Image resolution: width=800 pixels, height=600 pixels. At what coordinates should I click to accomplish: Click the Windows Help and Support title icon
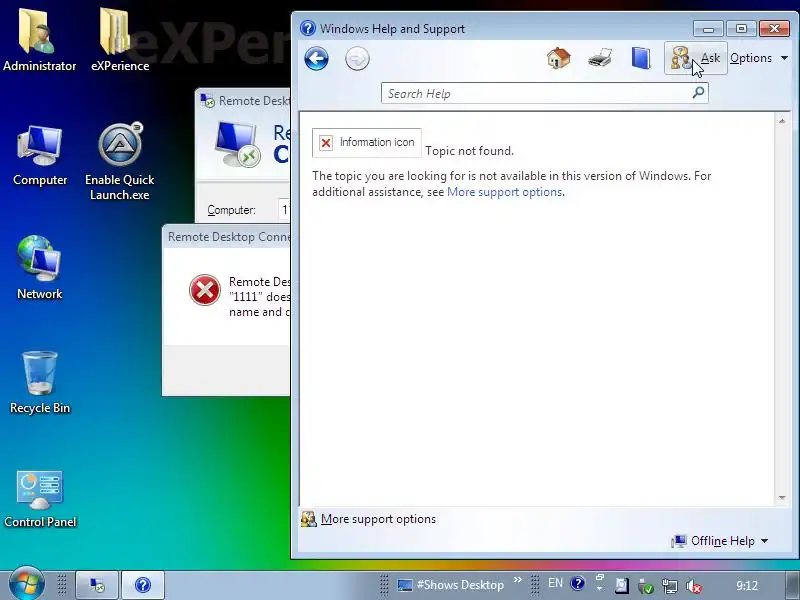tap(308, 28)
